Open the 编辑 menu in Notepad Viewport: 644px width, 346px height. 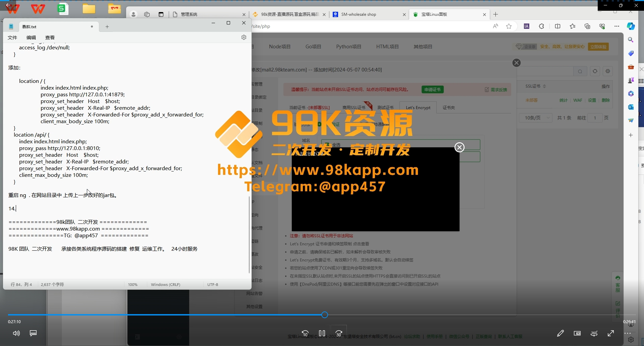[31, 38]
